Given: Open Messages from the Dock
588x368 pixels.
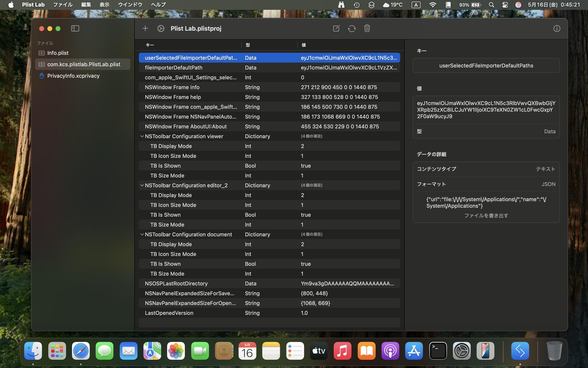Looking at the screenshot, I should coord(105,351).
